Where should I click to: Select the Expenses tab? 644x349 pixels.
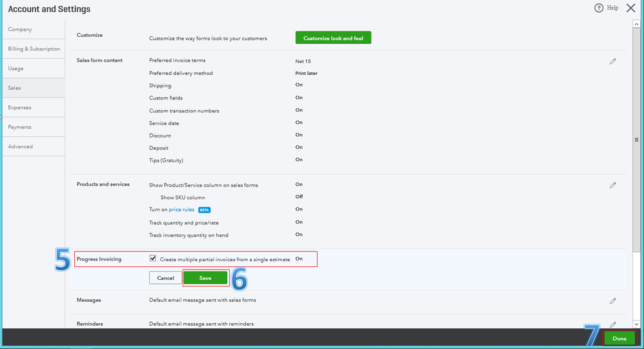pos(20,108)
